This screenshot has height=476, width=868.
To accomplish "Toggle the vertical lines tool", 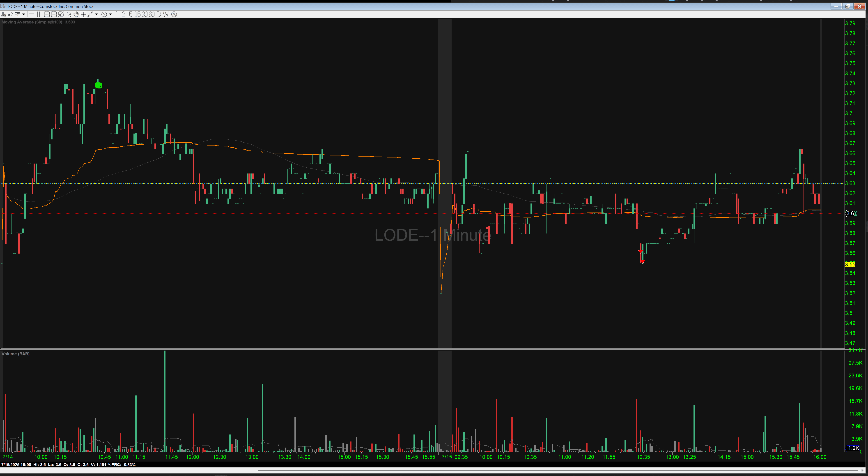I will [38, 14].
